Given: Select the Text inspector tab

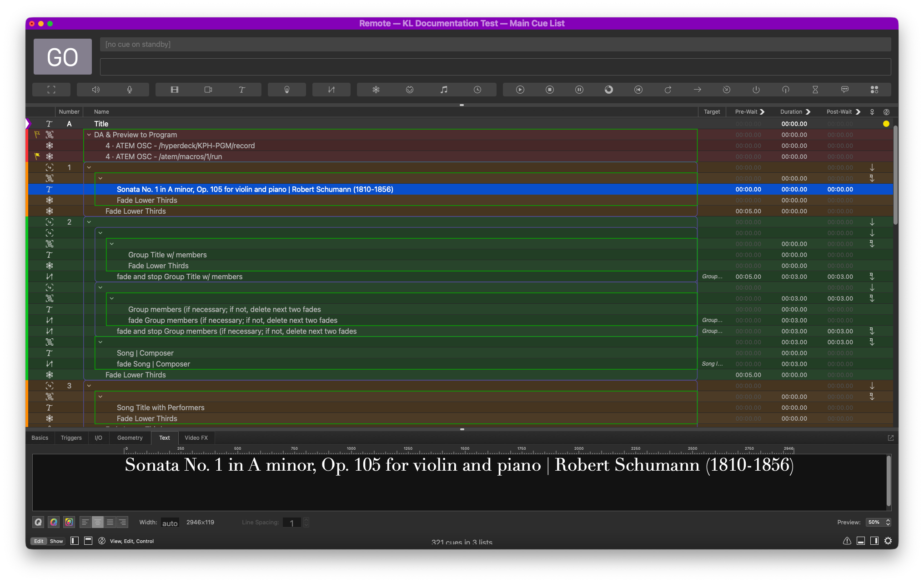Looking at the screenshot, I should [165, 438].
